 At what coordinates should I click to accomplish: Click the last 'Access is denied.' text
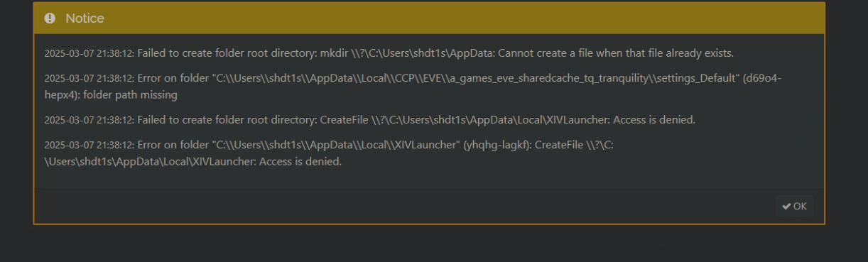[x=300, y=162]
